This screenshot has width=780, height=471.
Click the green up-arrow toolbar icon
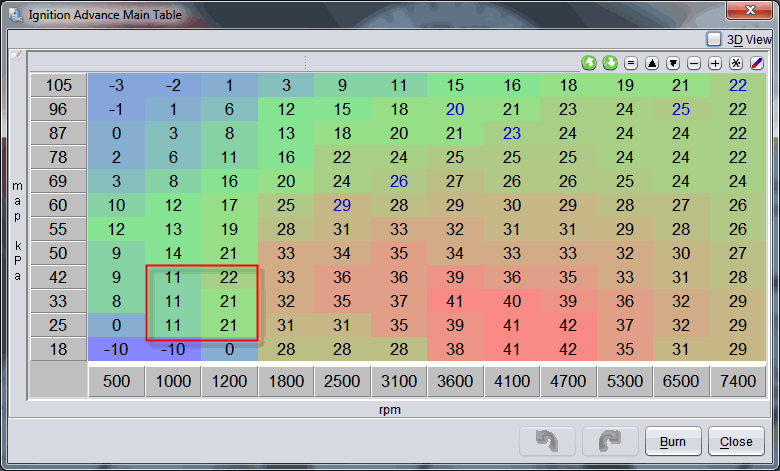(x=589, y=63)
